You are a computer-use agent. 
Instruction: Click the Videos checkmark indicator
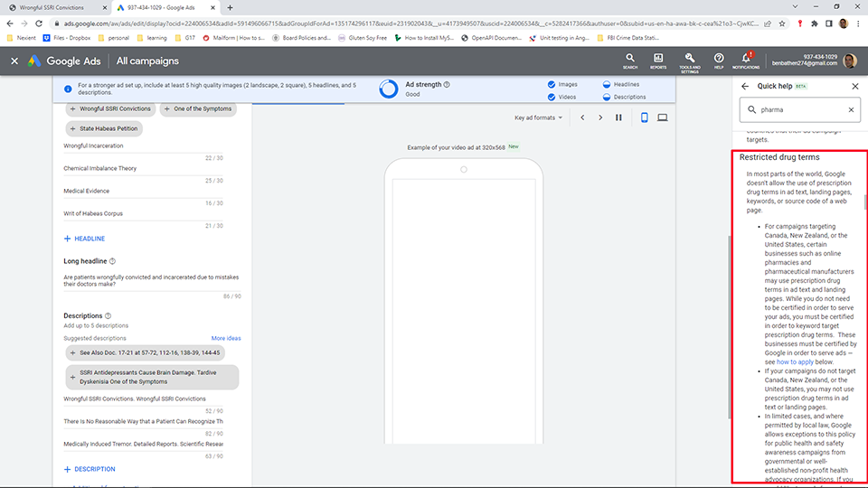[x=552, y=97]
